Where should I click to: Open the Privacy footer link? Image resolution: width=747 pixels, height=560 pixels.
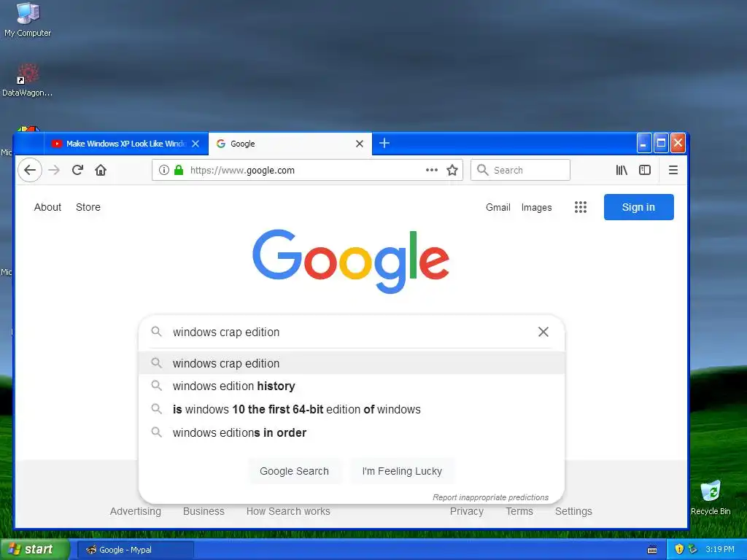tap(467, 511)
